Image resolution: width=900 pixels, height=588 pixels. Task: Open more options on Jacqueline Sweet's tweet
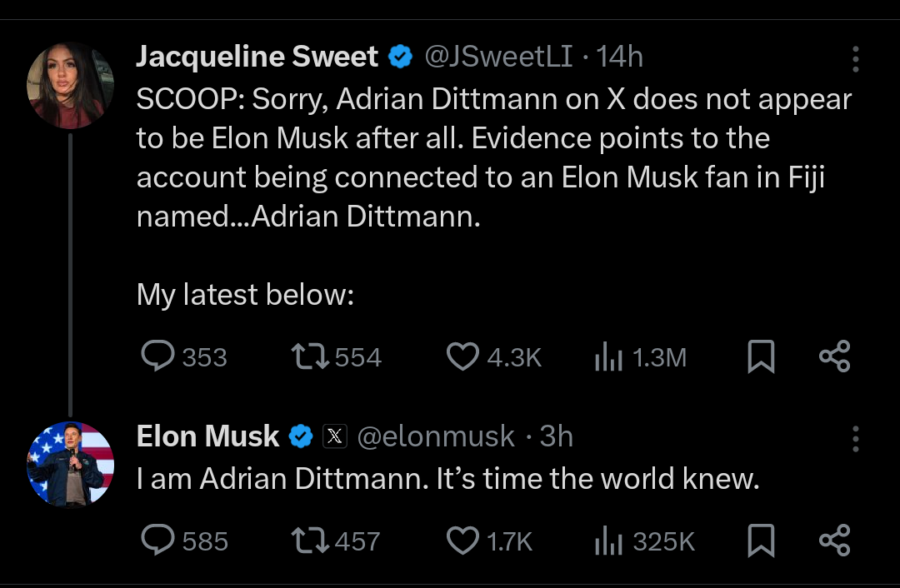tap(855, 58)
